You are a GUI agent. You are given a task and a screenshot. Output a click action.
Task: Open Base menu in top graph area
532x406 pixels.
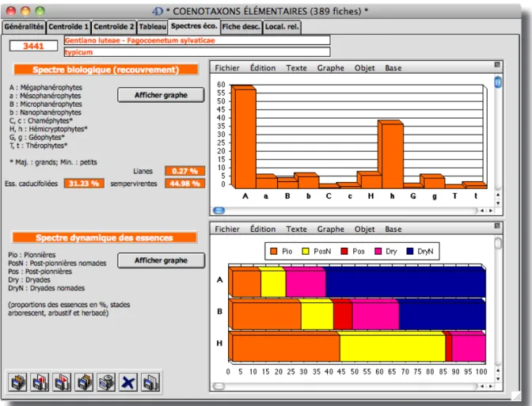pyautogui.click(x=393, y=68)
